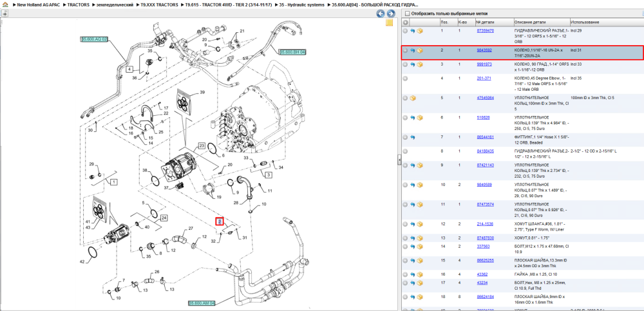This screenshot has width=644, height=311.
Task: Click the grey plus icon in table header
Action: pos(405,22)
